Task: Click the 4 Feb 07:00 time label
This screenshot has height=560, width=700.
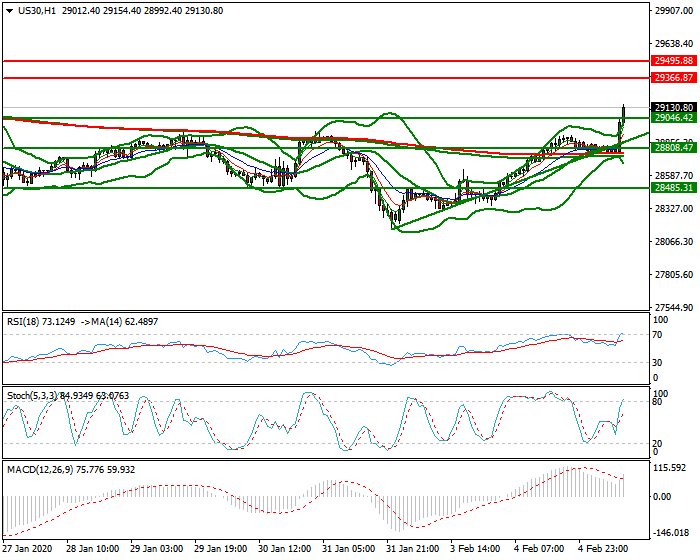Action: (x=539, y=548)
